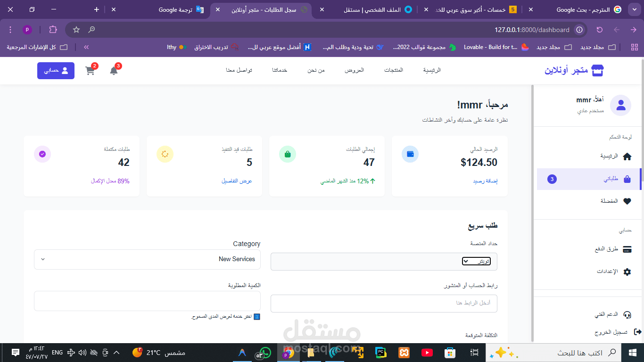644x362 pixels.
Task: Open PyCharm from the Windows taskbar
Action: (381, 353)
